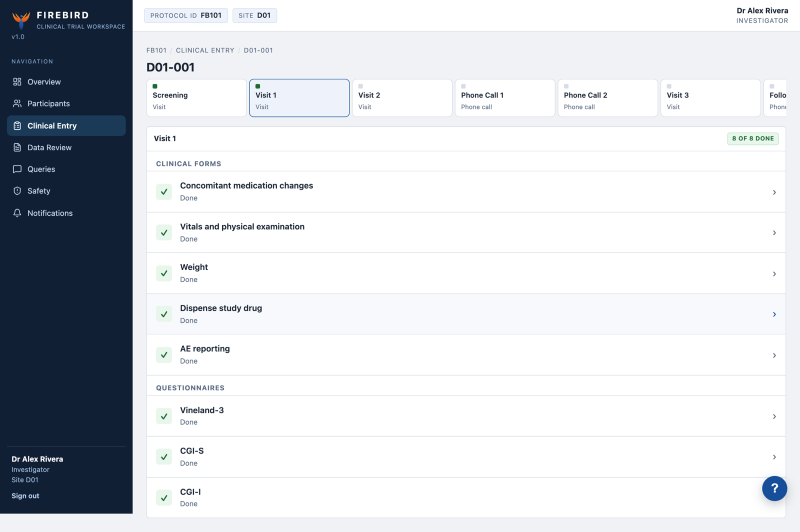Open the Weight row chevron
The width and height of the screenshot is (800, 532).
pyautogui.click(x=774, y=274)
